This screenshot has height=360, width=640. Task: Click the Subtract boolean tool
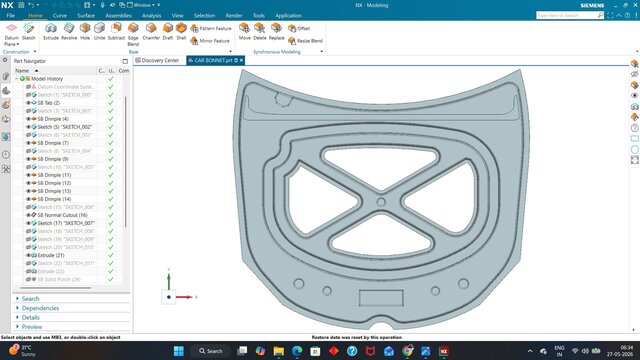pos(116,31)
